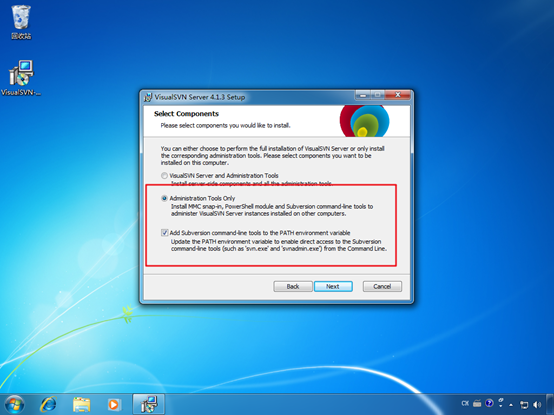
Task: Click the 'Update the PATH environment variable' description
Action: [x=279, y=245]
